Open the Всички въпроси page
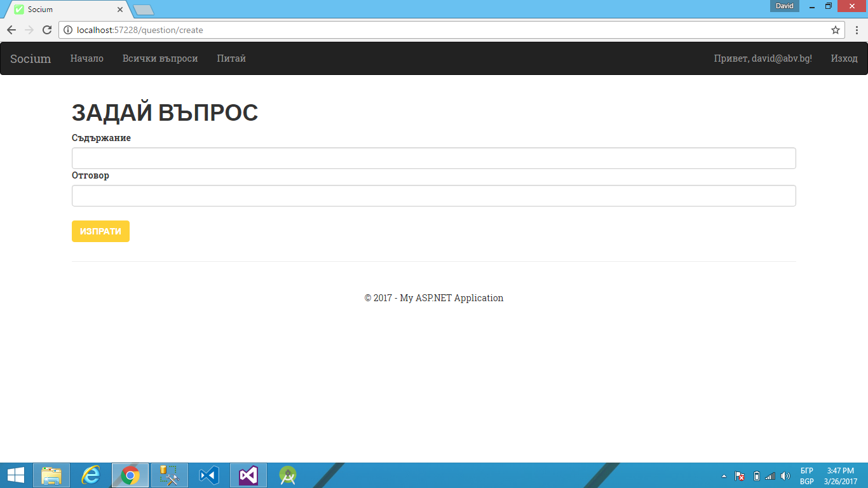 click(x=160, y=58)
